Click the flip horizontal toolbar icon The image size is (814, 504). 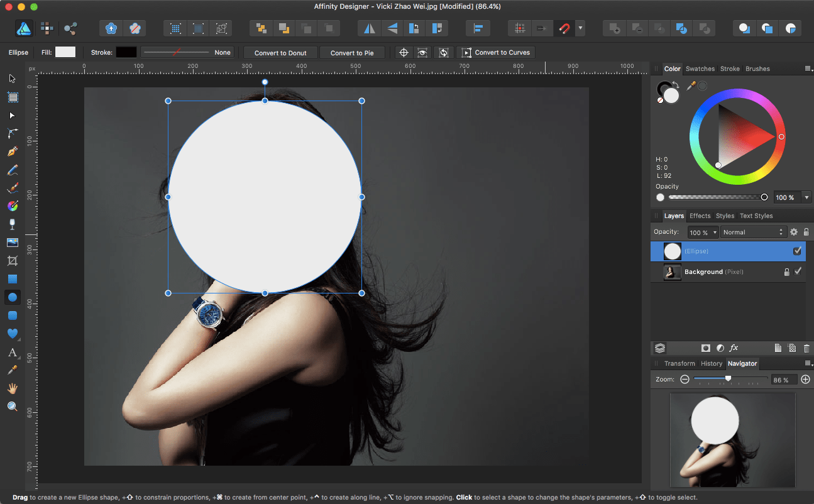click(x=368, y=28)
